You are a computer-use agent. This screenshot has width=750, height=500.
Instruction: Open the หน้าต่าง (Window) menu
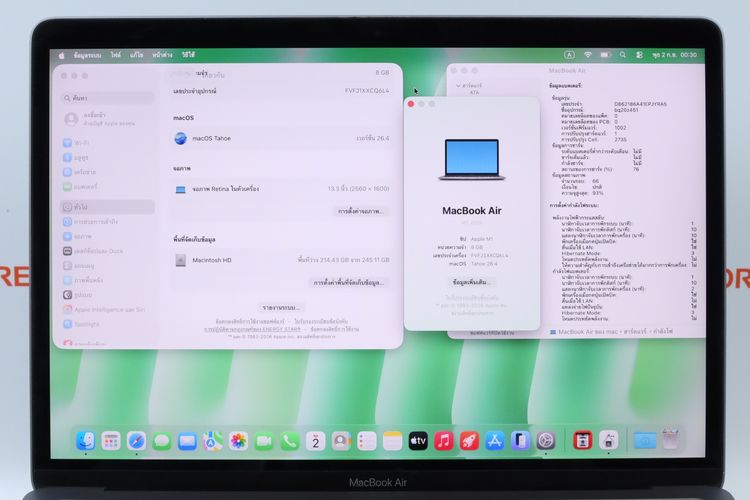[162, 56]
